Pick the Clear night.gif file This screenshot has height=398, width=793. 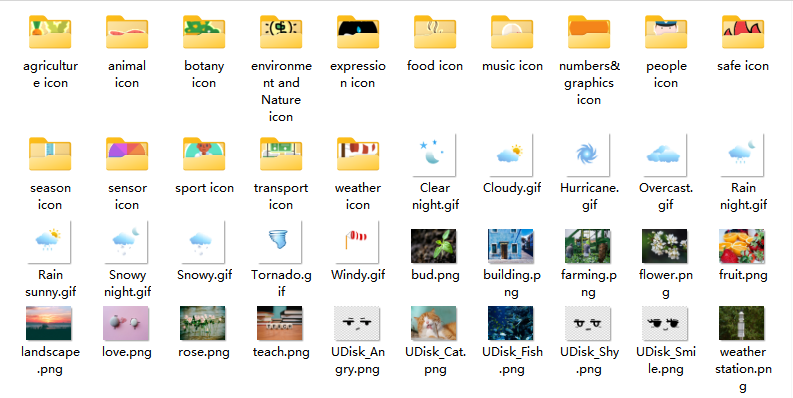coord(434,154)
